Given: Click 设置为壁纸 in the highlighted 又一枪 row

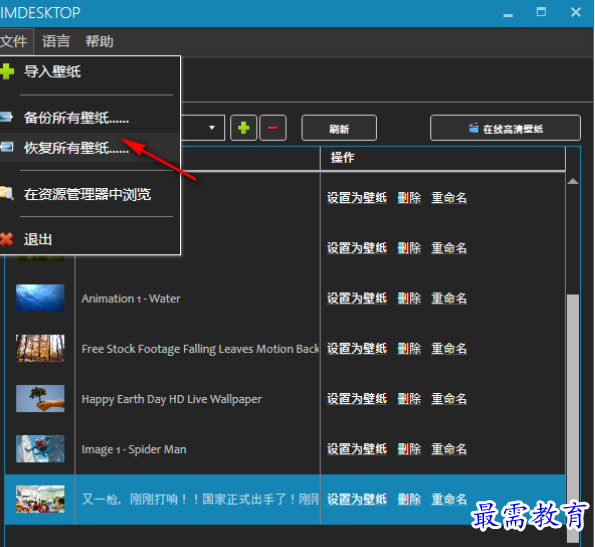Looking at the screenshot, I should click(x=357, y=499).
